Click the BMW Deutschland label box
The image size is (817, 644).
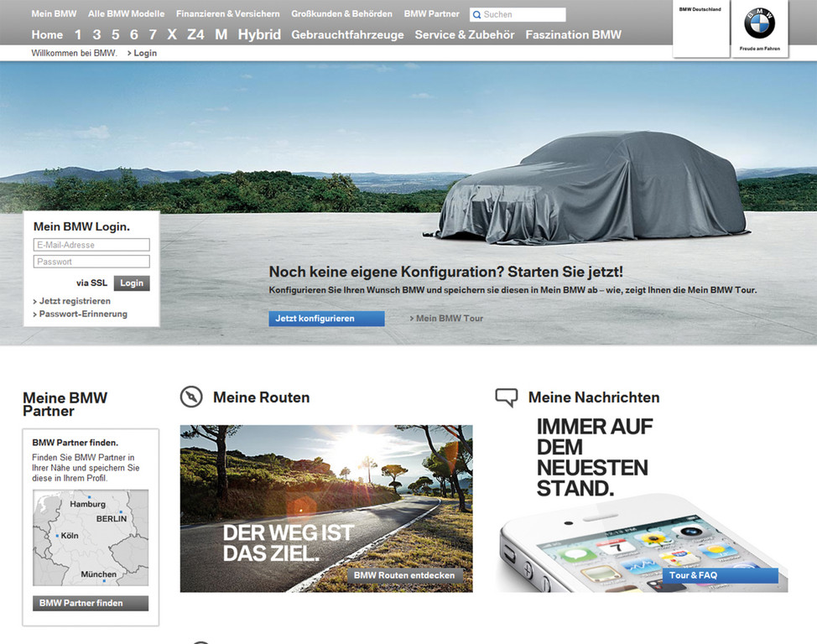700,29
